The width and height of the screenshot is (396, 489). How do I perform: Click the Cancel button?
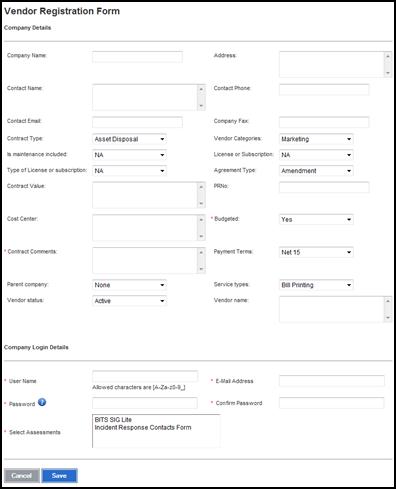click(x=22, y=476)
